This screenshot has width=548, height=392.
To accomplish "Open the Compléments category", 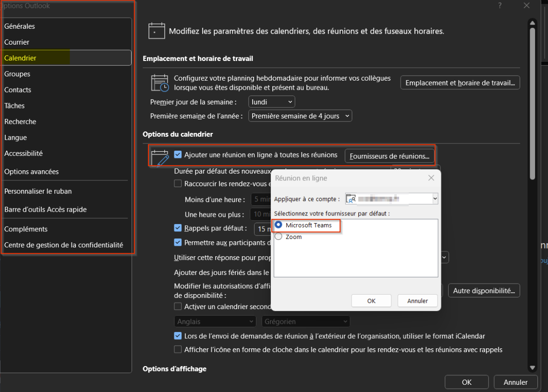I will pyautogui.click(x=66, y=229).
